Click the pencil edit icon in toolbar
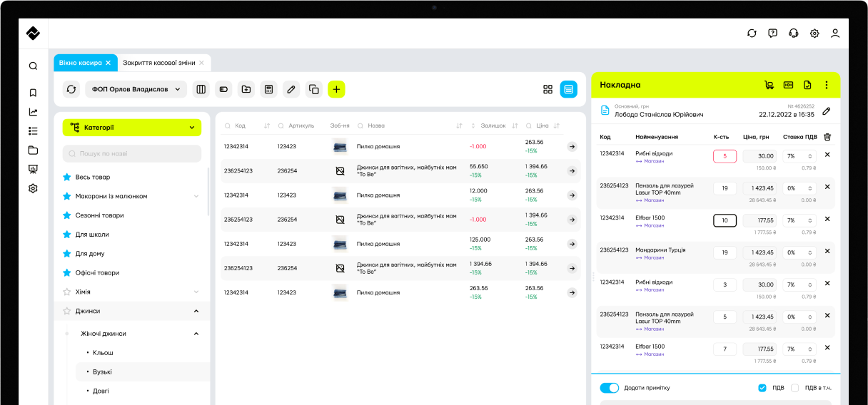868x405 pixels. tap(291, 89)
